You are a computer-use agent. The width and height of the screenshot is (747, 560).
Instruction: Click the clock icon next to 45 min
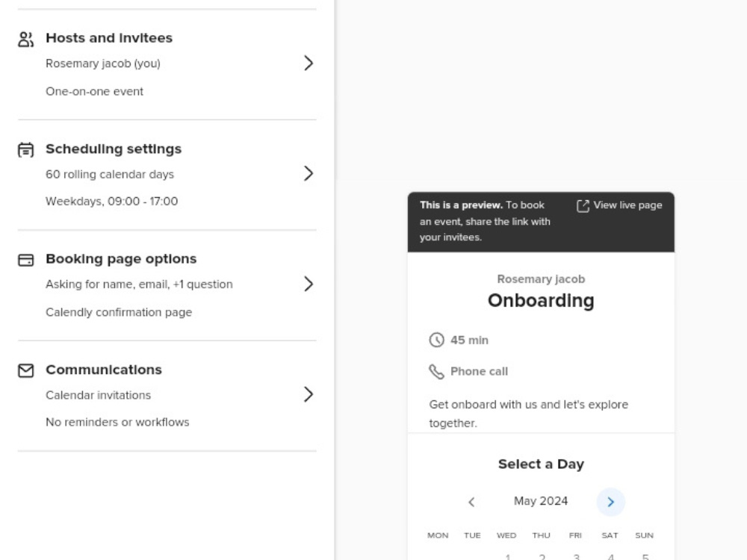pos(436,340)
